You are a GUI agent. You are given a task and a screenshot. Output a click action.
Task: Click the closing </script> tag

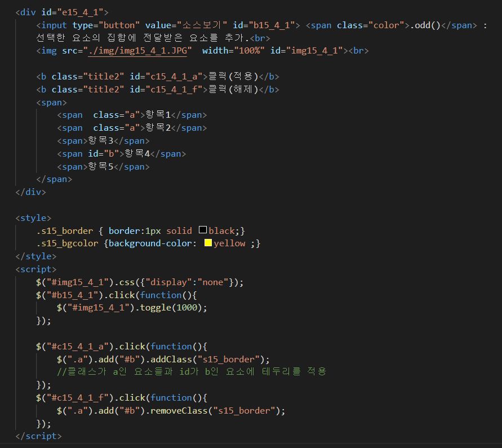click(38, 436)
